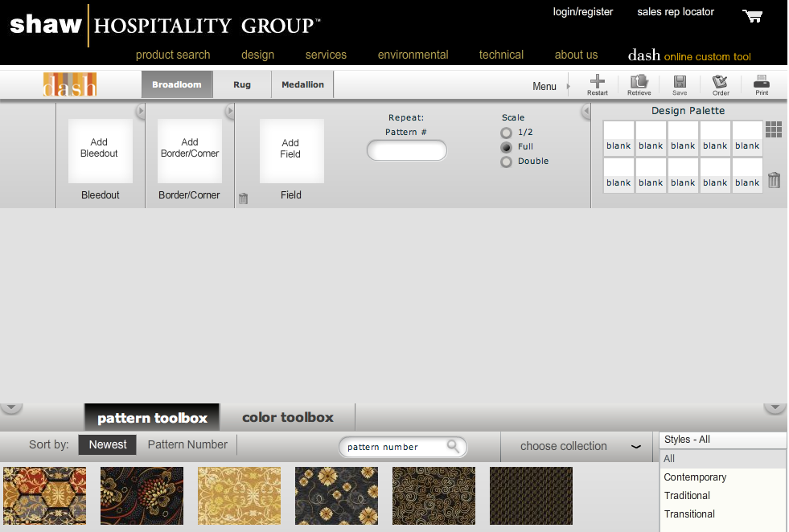Select the Double scale radio button
Viewport: 789px width, 532px height.
(x=506, y=162)
